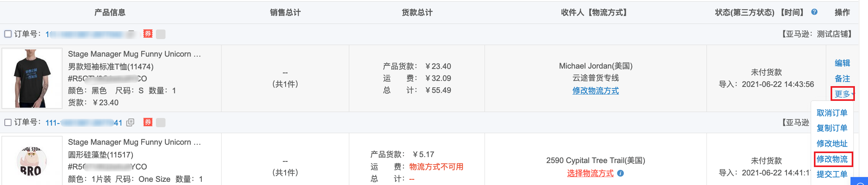
Task: Tick the checkbox for the first order
Action: point(8,34)
